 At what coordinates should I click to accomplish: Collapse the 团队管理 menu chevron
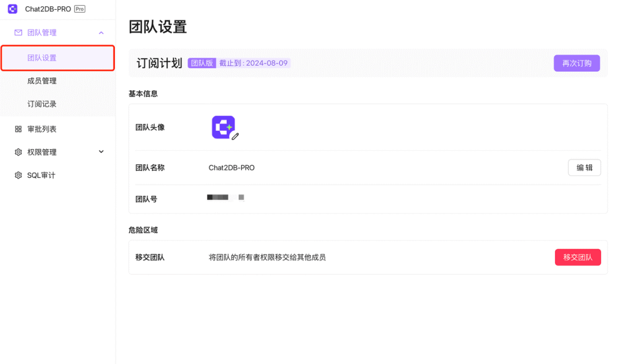(101, 33)
